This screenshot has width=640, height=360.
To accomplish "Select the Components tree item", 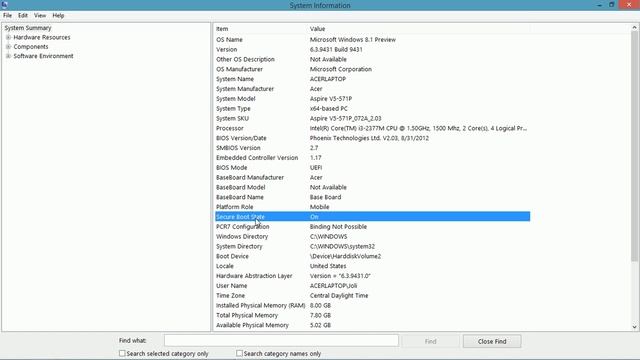I will click(31, 47).
